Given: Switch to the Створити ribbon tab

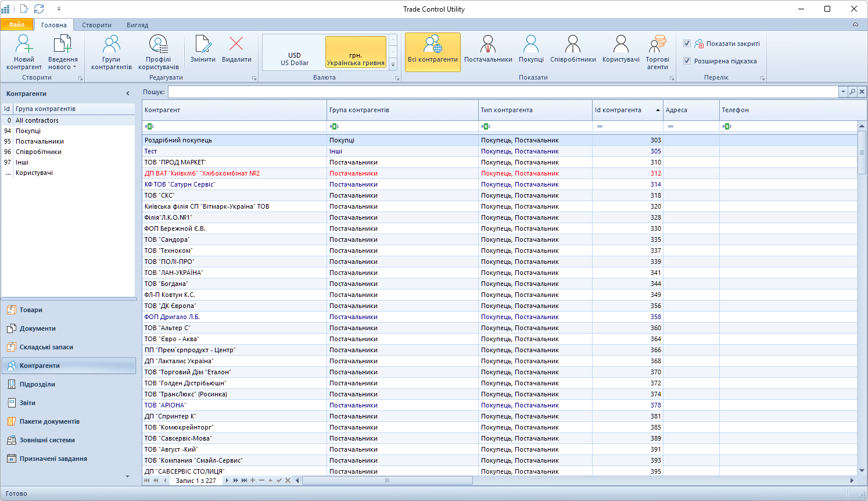Looking at the screenshot, I should [96, 25].
